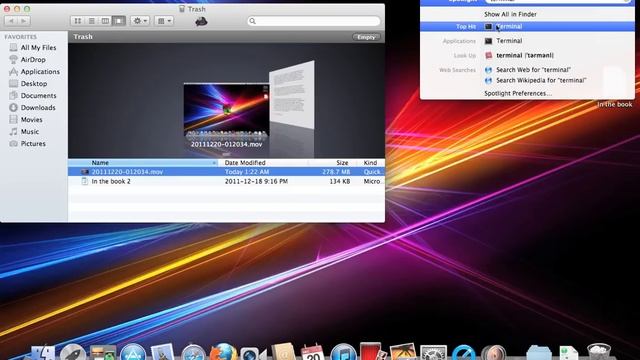Click the "134 KB" size cell
This screenshot has height=360, width=640.
click(340, 181)
